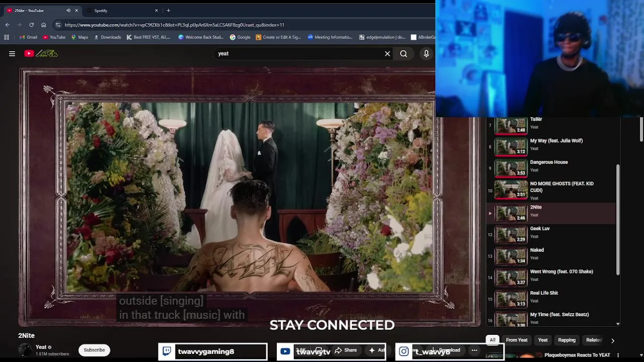Subscribe to the Yeat channel
Screen dimensions: 644x362
point(94,350)
